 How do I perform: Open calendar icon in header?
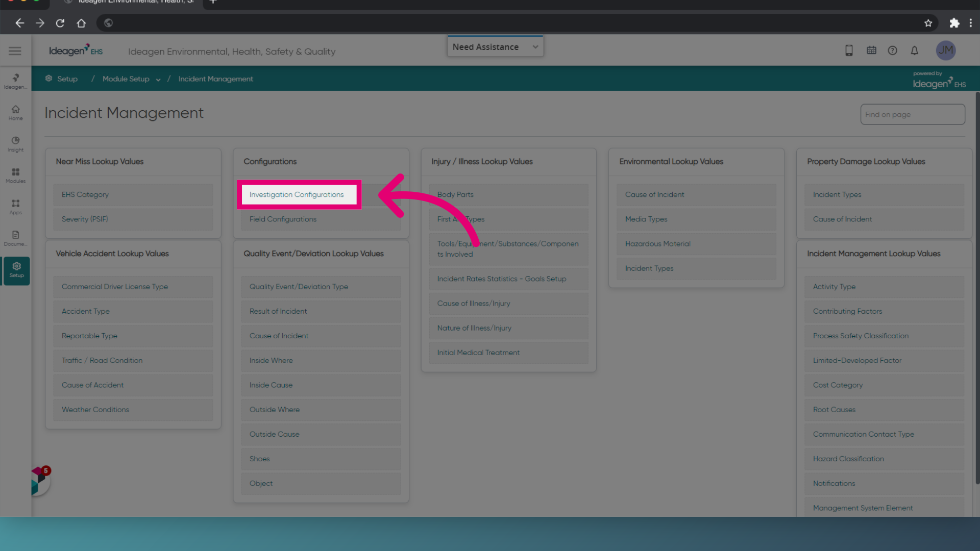871,51
